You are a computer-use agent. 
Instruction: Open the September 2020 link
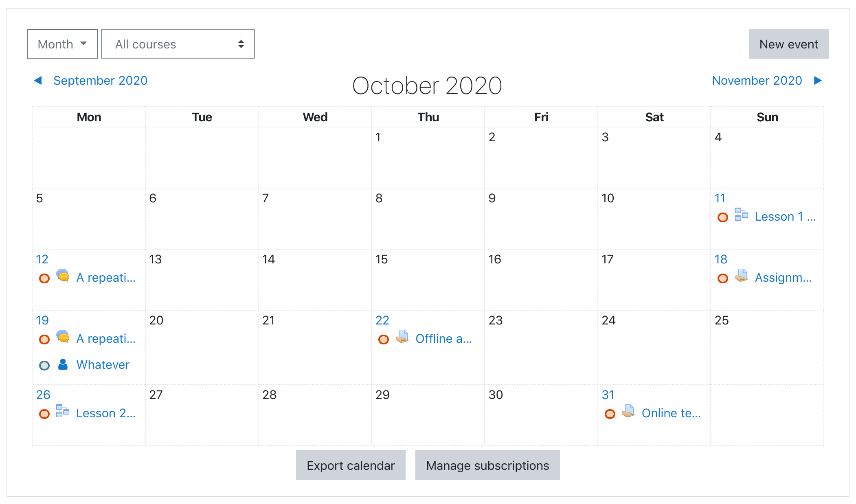[101, 81]
